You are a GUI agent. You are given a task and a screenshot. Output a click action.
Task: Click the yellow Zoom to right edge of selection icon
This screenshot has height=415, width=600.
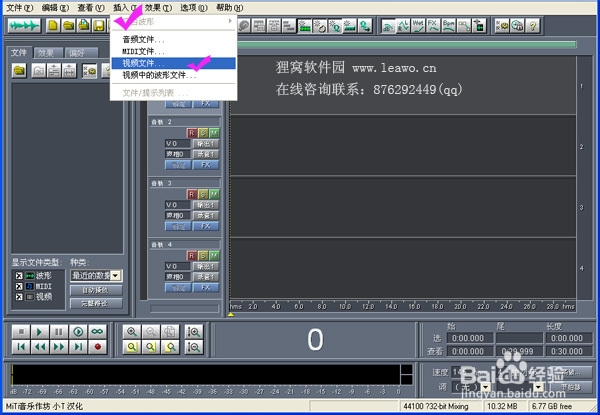tap(170, 347)
